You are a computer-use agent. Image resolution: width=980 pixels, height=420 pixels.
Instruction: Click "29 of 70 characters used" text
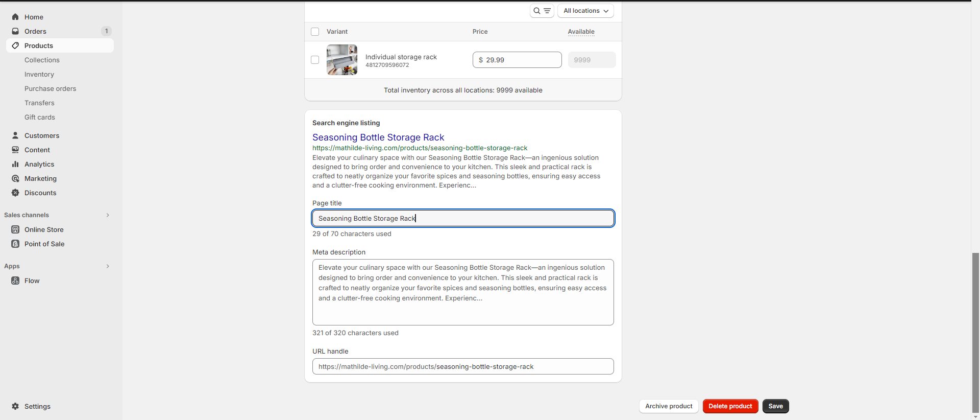coord(352,234)
